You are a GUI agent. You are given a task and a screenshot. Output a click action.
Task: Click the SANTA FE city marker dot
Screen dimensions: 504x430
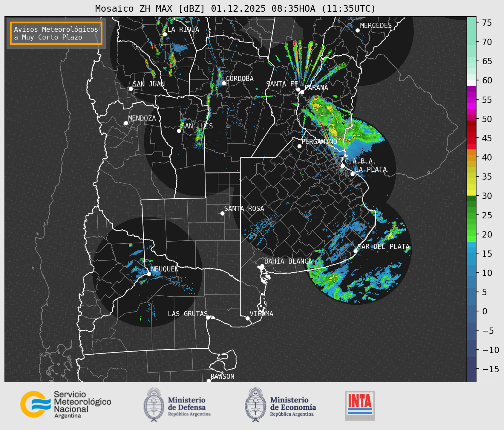(x=298, y=89)
